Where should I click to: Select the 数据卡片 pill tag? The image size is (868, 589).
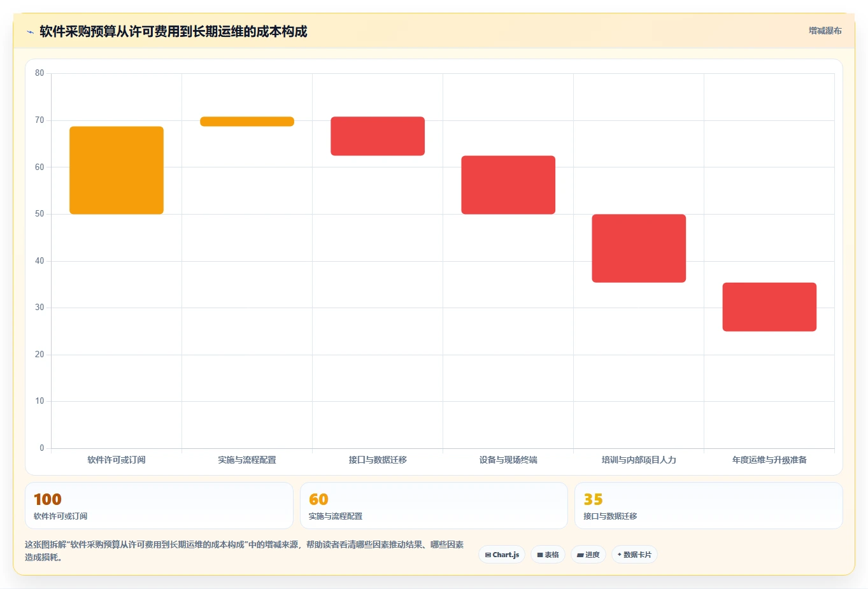pyautogui.click(x=634, y=555)
